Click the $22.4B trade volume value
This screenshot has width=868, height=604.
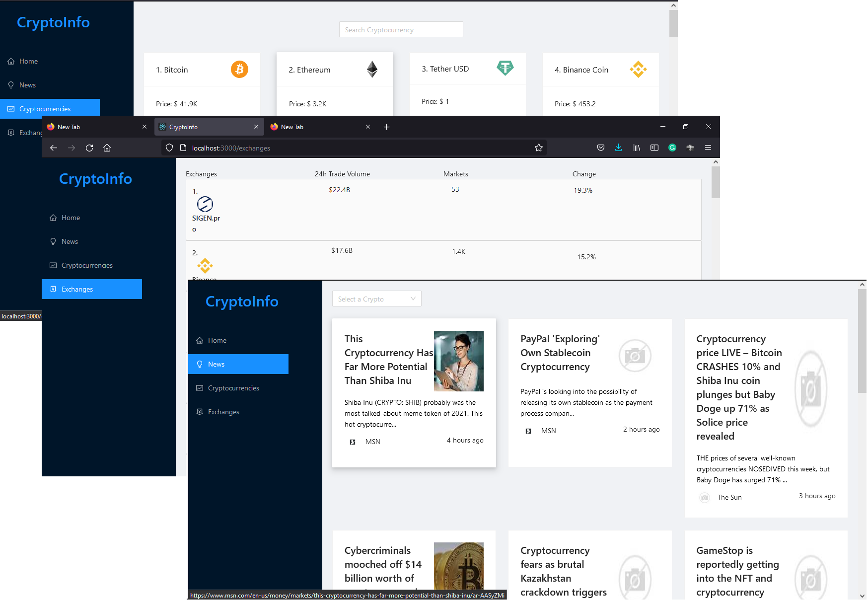[x=340, y=190]
